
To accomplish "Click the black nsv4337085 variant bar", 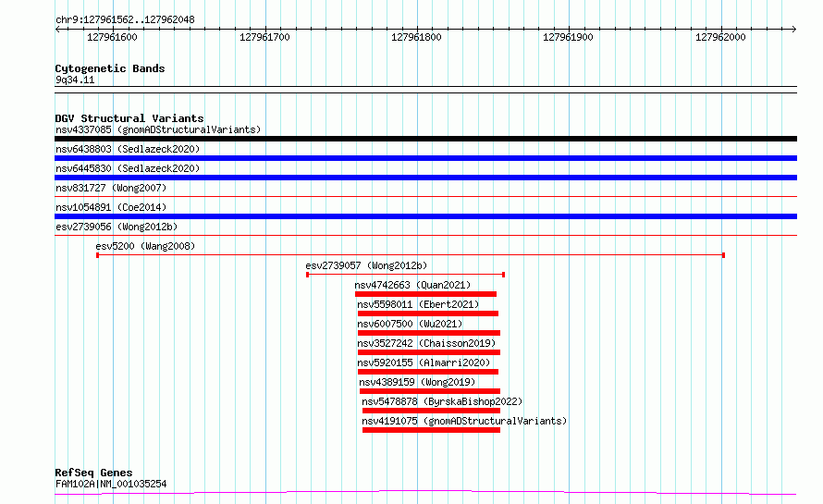I will pyautogui.click(x=425, y=139).
